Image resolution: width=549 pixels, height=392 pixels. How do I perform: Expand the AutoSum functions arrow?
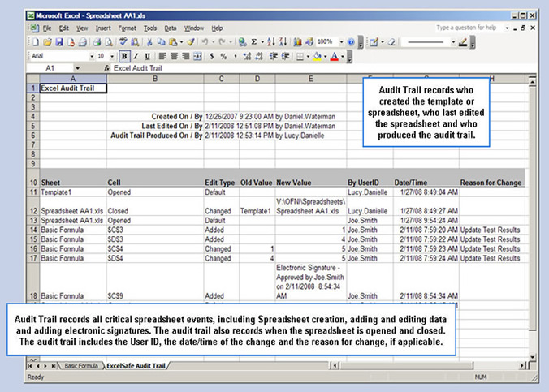(x=262, y=42)
